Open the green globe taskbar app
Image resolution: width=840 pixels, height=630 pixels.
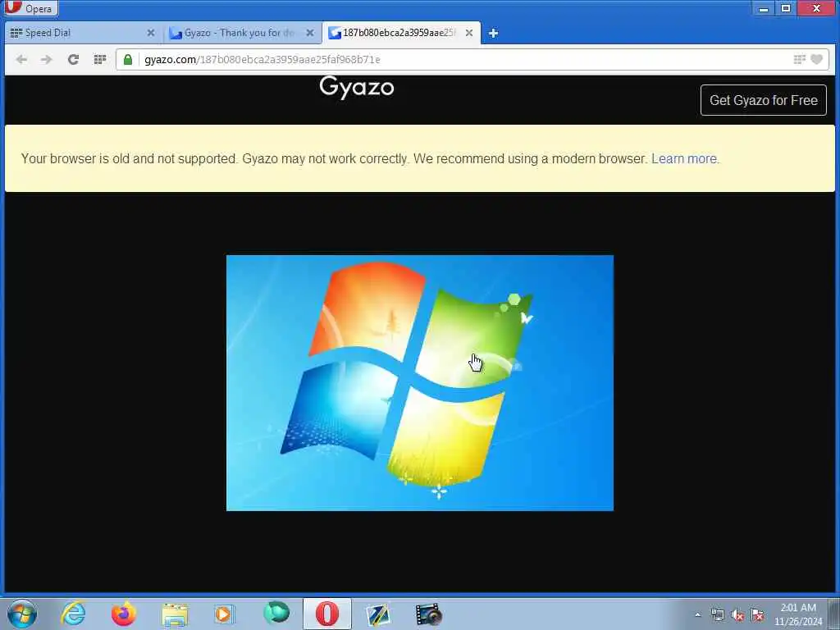tap(276, 613)
